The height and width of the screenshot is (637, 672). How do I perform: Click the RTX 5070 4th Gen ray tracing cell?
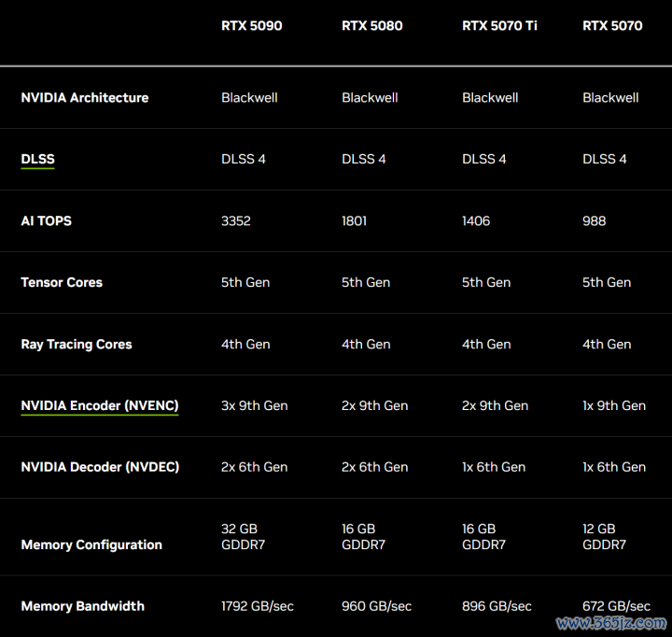tap(607, 344)
